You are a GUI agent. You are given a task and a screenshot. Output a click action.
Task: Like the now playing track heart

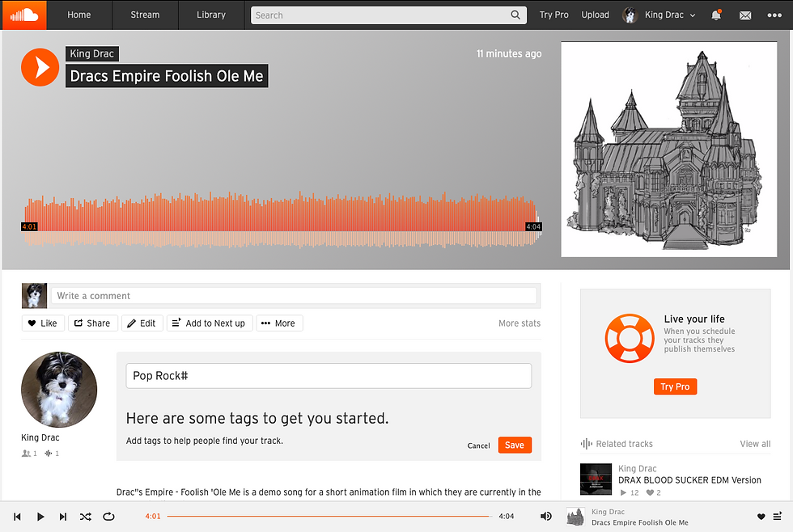761,517
